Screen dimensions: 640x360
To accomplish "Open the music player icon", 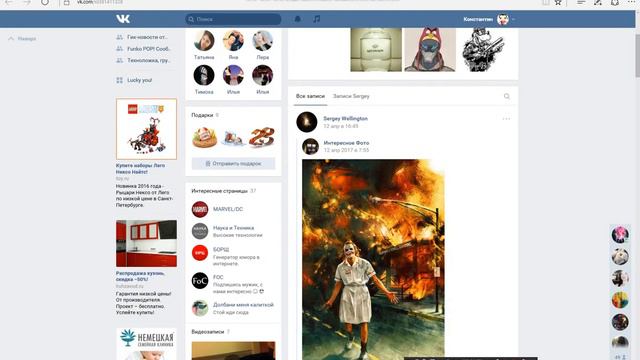I will pos(317,19).
